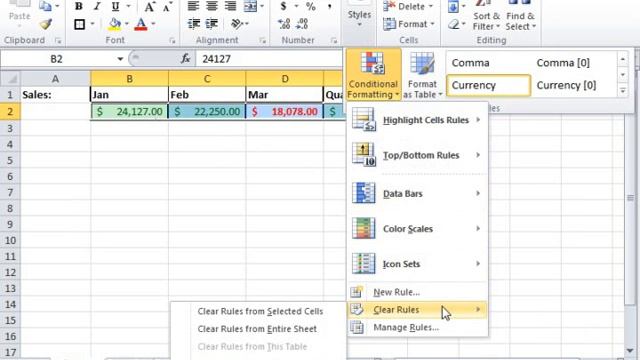The width and height of the screenshot is (640, 360).
Task: Open Highlight Cells Rules submenu
Action: click(x=417, y=120)
